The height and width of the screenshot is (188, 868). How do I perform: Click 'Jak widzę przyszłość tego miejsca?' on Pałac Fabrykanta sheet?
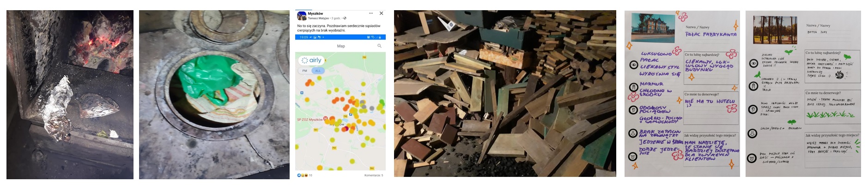pyautogui.click(x=710, y=135)
